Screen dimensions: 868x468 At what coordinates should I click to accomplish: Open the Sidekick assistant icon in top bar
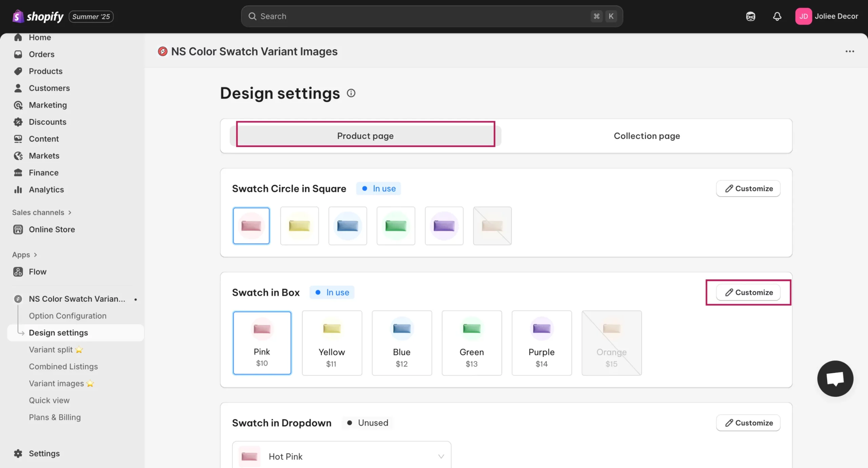(751, 16)
